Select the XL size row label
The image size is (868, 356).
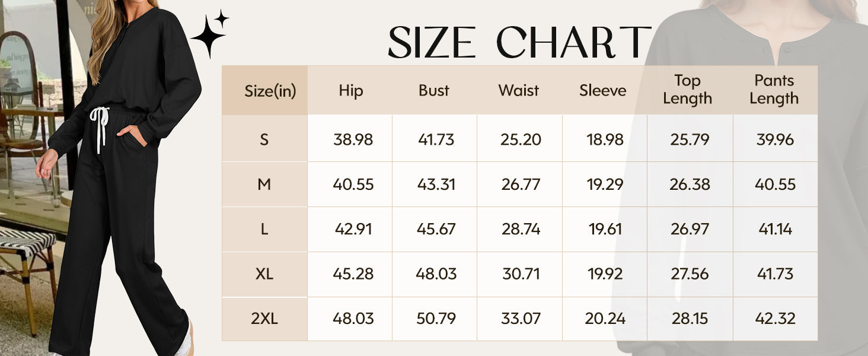tap(264, 274)
